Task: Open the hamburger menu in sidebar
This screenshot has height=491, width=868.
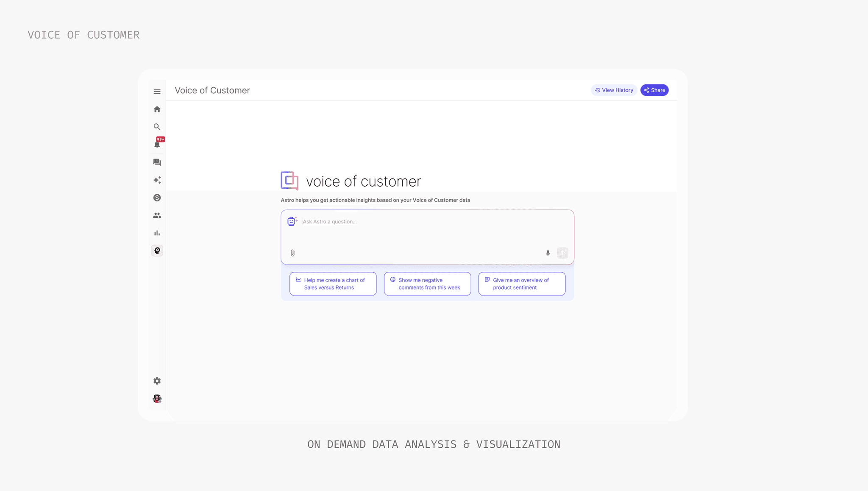Action: pos(157,92)
